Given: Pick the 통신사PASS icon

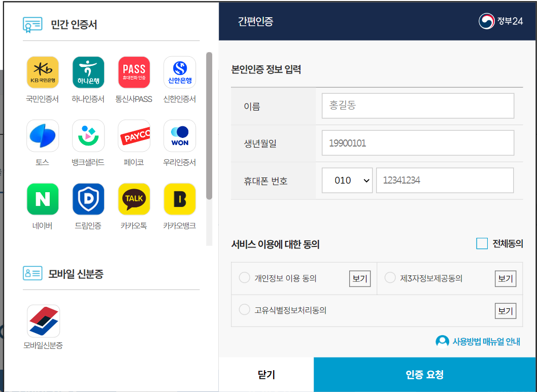Looking at the screenshot, I should [134, 72].
